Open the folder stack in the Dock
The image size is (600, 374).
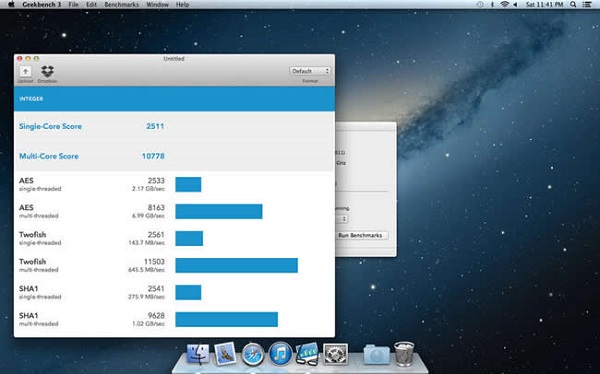[x=377, y=354]
